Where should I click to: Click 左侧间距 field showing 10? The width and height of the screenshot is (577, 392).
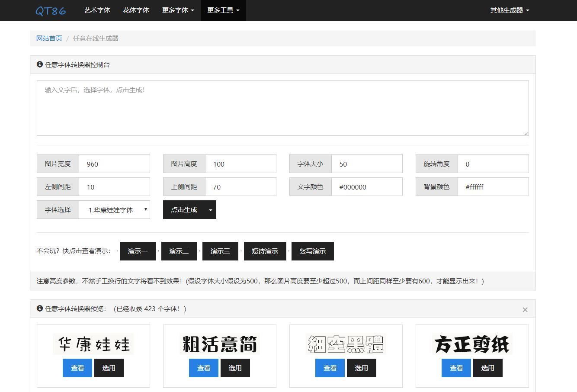point(115,187)
